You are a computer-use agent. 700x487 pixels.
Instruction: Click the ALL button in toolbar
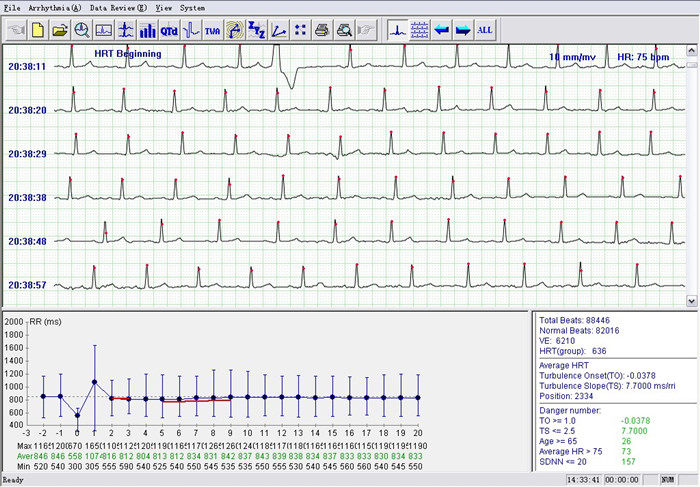coord(485,30)
